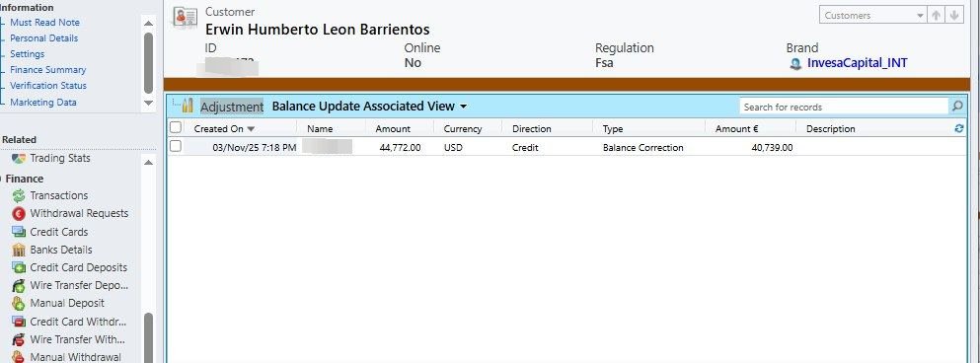Screen dimensions: 980x363
Task: Open the Wire Transfer Deposit icon
Action: 19,285
